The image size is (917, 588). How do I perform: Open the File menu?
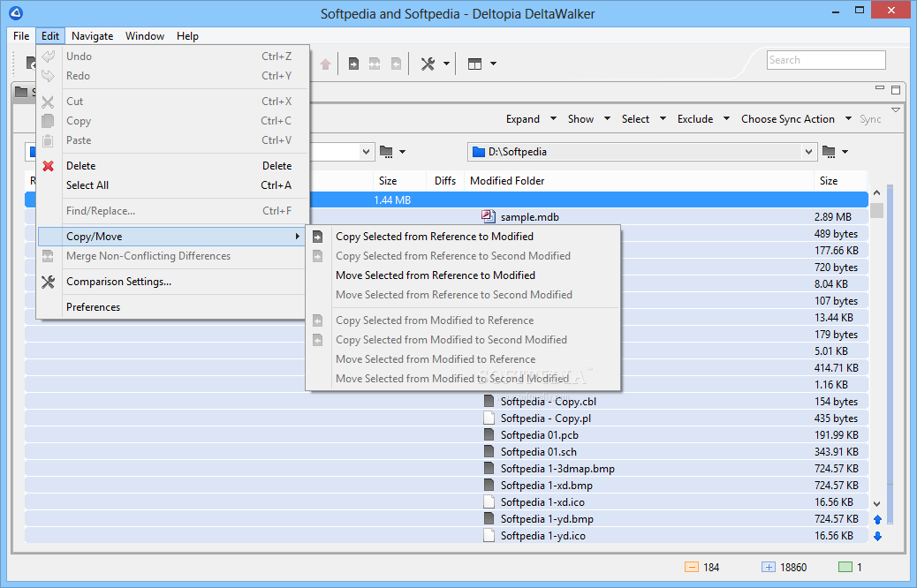(x=21, y=36)
